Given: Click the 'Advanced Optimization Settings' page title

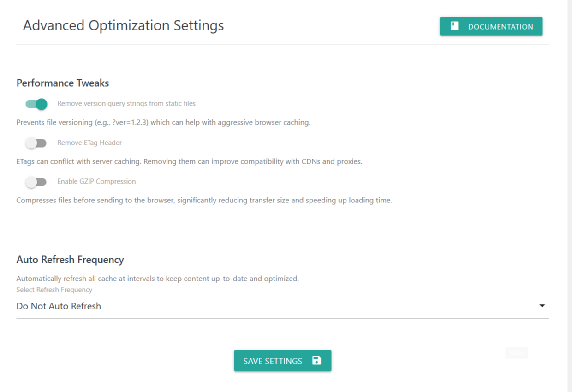Looking at the screenshot, I should (123, 25).
